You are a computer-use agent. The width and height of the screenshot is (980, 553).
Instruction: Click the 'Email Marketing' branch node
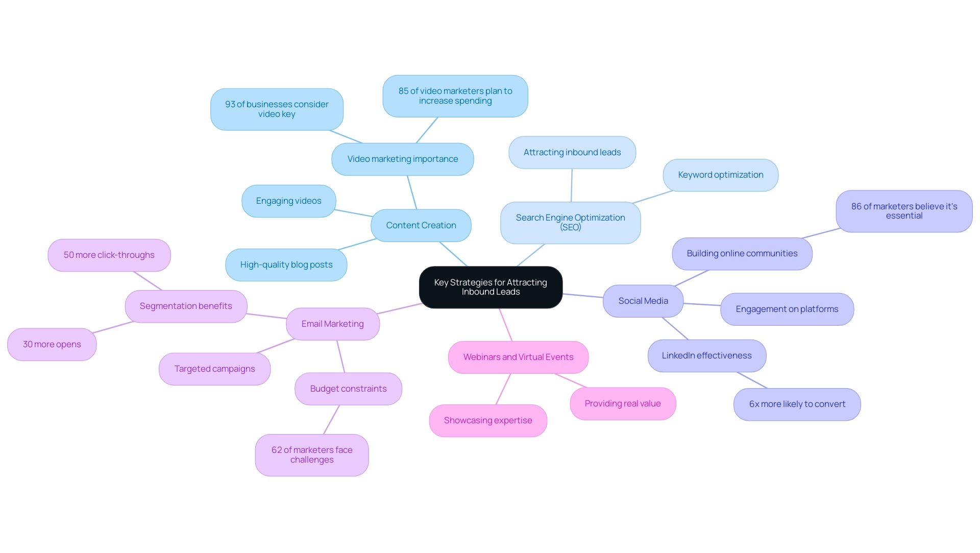(332, 323)
